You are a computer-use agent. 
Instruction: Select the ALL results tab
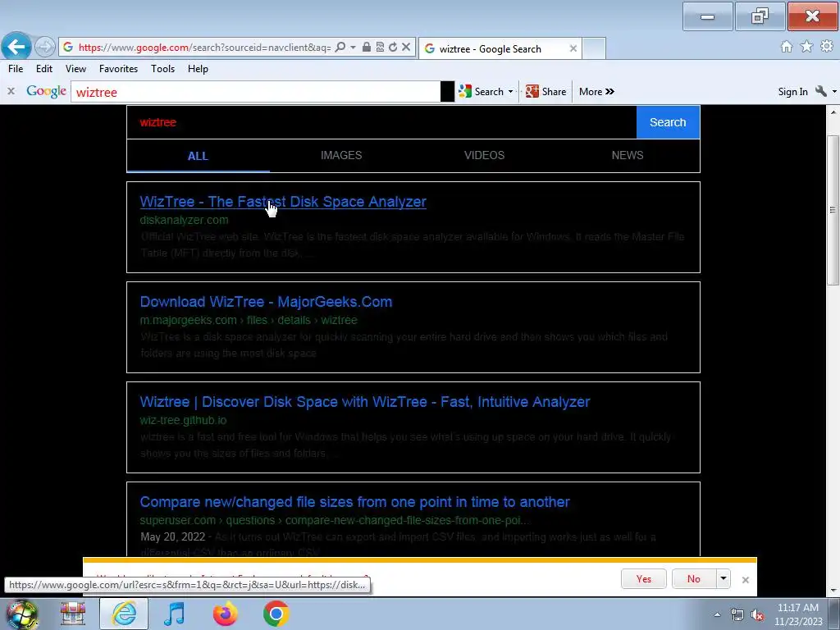pyautogui.click(x=198, y=156)
